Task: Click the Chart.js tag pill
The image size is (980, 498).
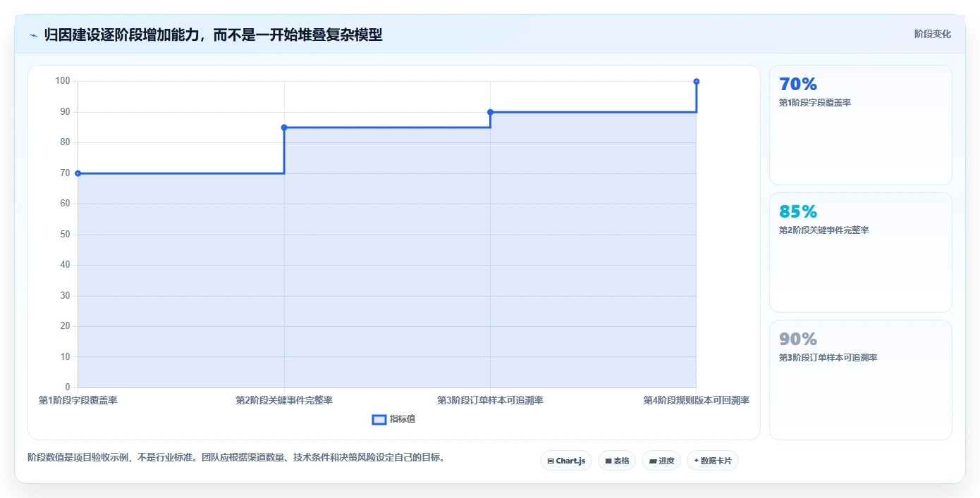Action: click(566, 461)
